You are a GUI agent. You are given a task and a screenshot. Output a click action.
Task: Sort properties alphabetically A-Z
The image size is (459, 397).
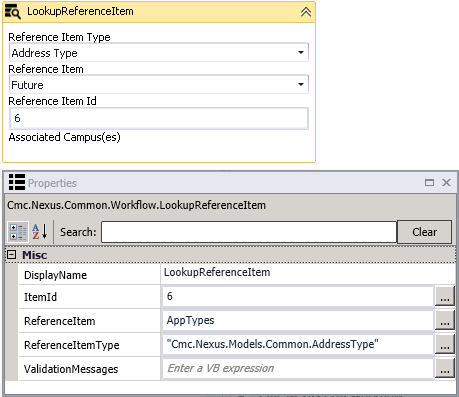(40, 231)
